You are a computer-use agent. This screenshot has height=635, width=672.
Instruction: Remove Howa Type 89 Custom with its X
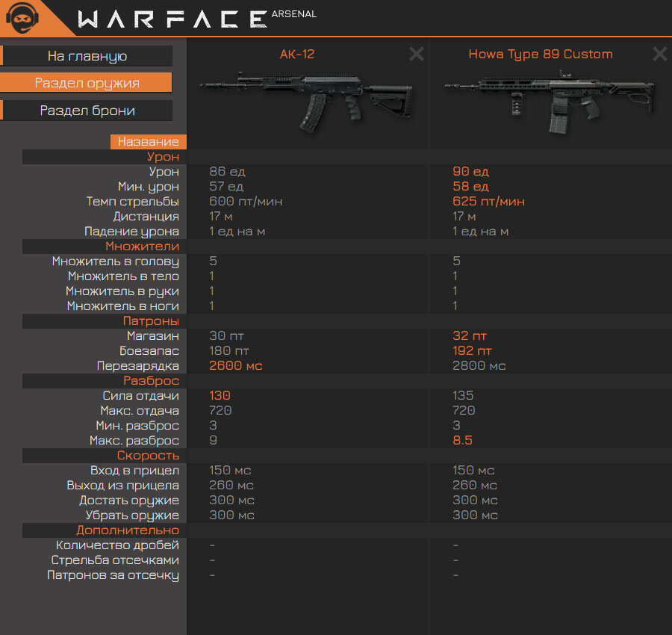pos(659,54)
